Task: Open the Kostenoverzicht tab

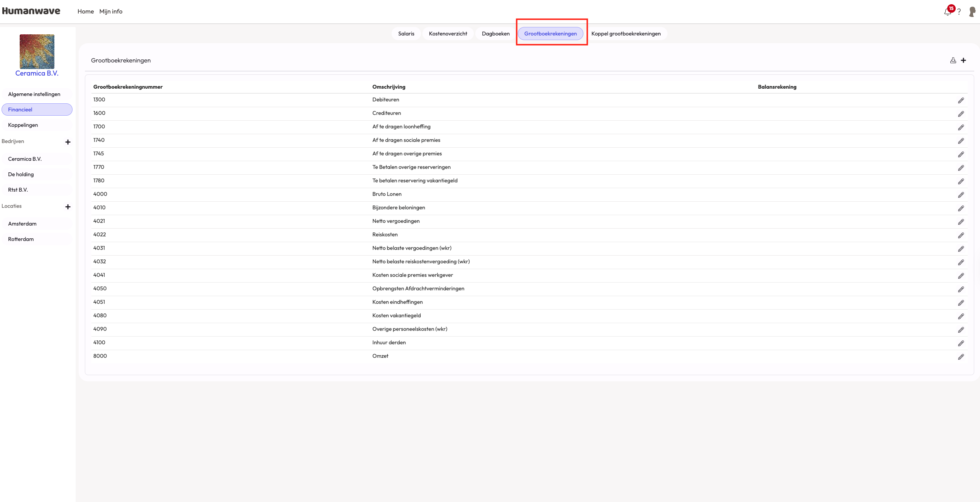Action: pyautogui.click(x=448, y=34)
